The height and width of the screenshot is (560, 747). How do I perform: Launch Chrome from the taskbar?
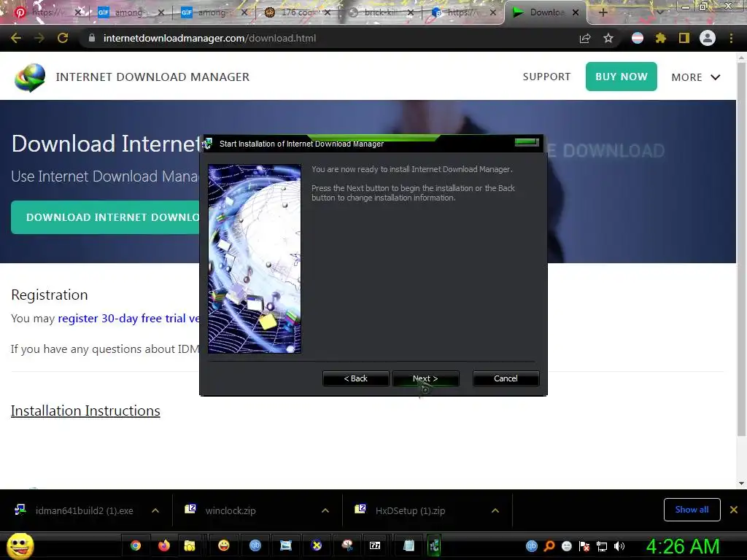pos(136,545)
